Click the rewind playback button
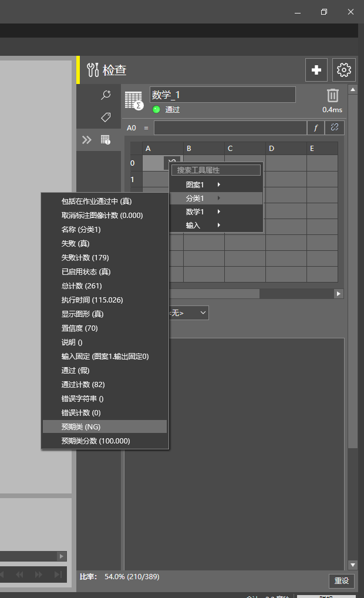Viewport: 364px width, 598px height. [x=19, y=575]
